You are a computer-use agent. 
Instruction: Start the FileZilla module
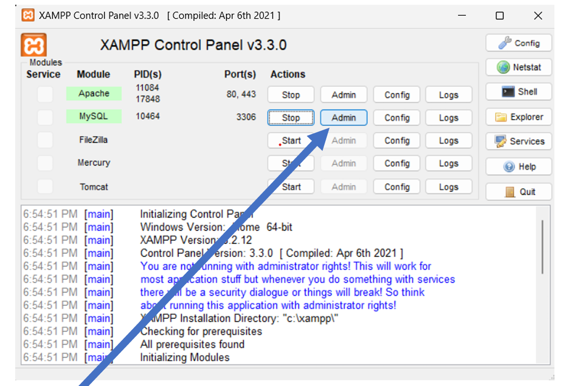pos(291,141)
